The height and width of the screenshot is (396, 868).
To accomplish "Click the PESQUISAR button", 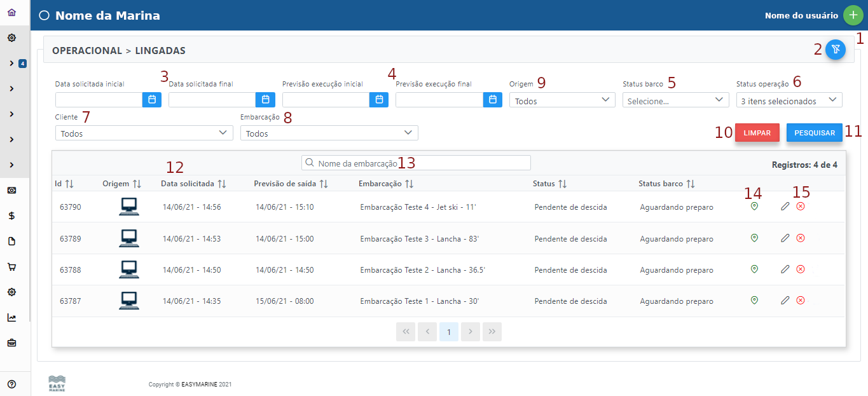I will pos(814,133).
